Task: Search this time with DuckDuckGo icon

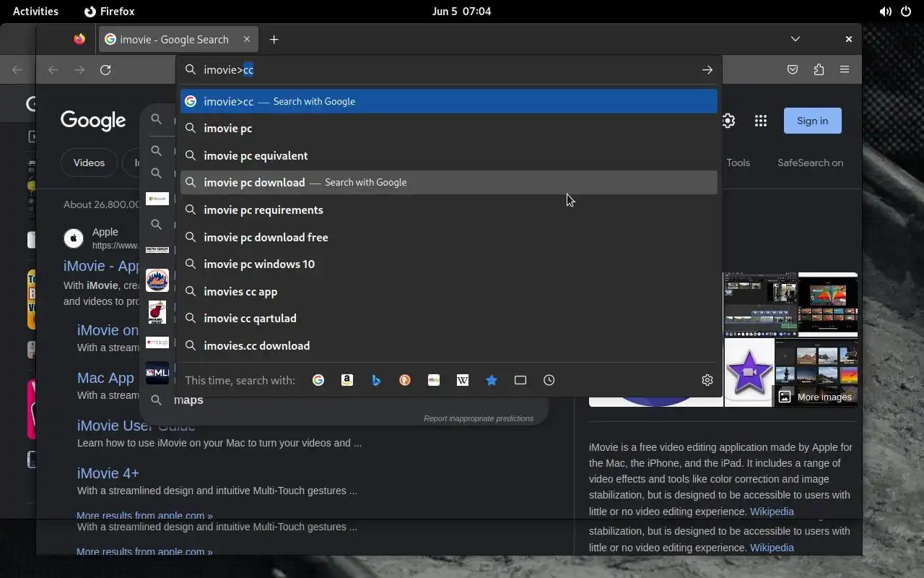Action: (x=405, y=380)
